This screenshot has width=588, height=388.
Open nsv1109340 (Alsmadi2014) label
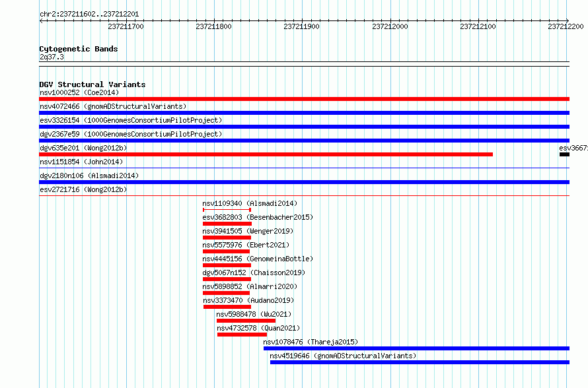[x=250, y=203]
